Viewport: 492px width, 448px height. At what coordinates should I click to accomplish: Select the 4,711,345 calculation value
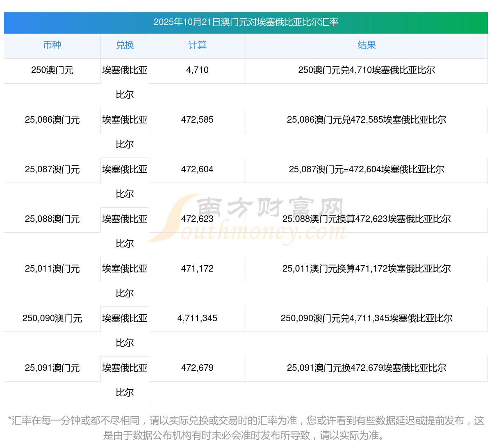click(x=197, y=318)
